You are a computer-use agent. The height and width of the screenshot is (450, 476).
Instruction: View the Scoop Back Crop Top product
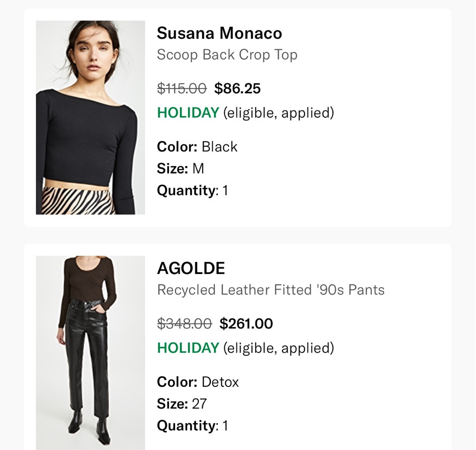click(227, 54)
